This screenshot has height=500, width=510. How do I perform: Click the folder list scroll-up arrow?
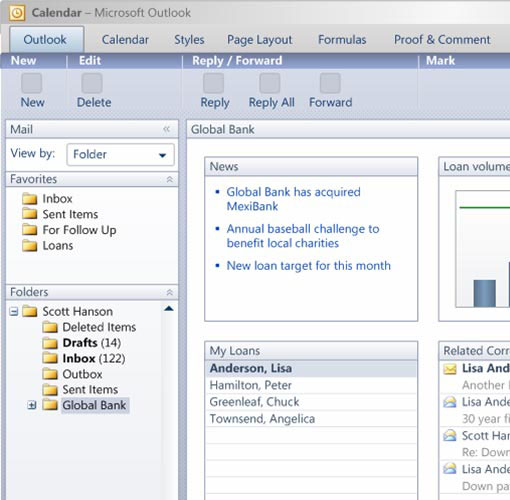169,309
